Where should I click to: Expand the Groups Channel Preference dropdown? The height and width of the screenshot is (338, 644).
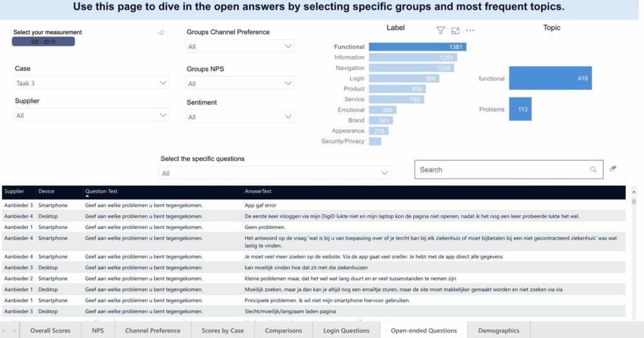tap(289, 47)
